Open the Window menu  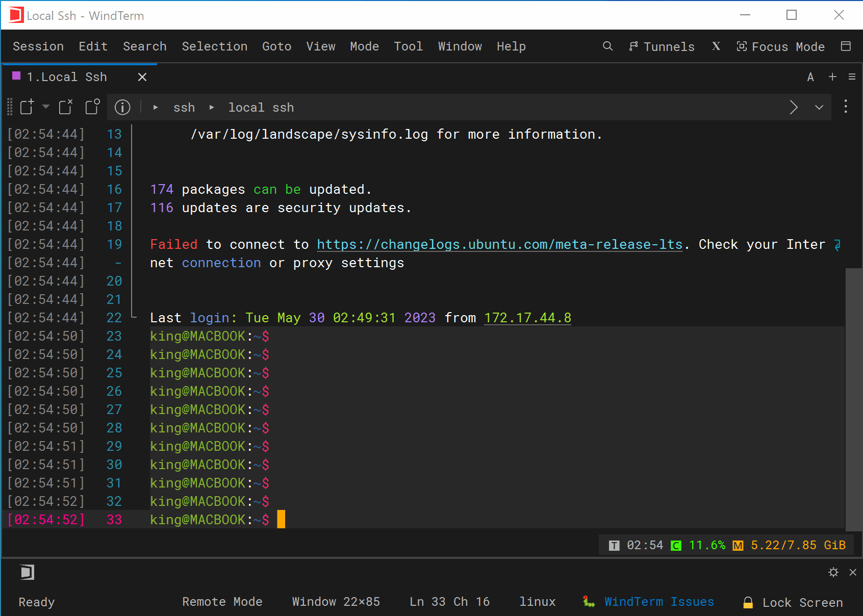click(x=460, y=46)
